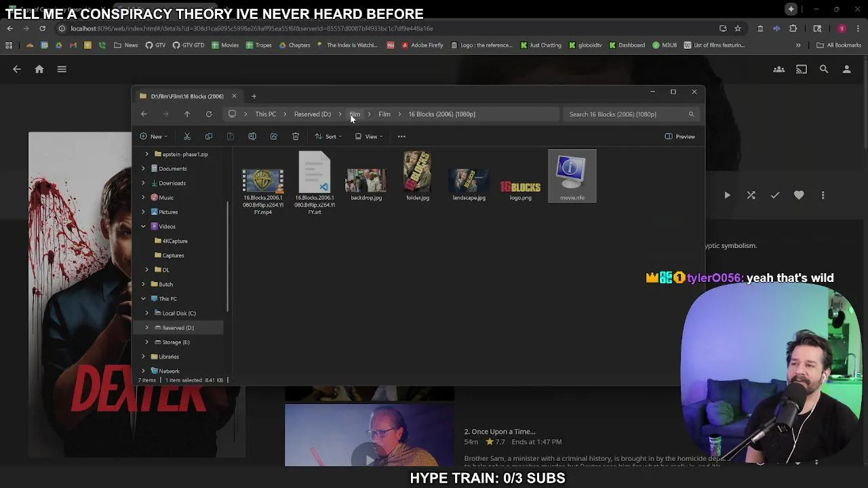Toggle the Jellyfin favorite heart

click(799, 195)
